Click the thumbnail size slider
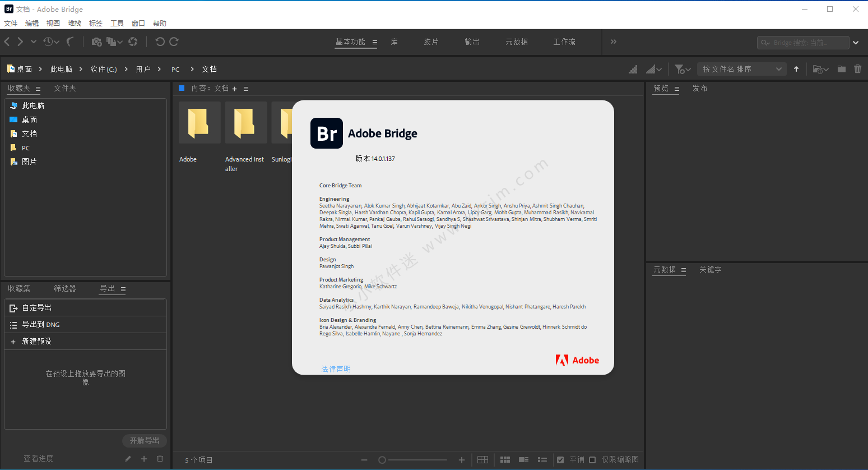 (414, 460)
